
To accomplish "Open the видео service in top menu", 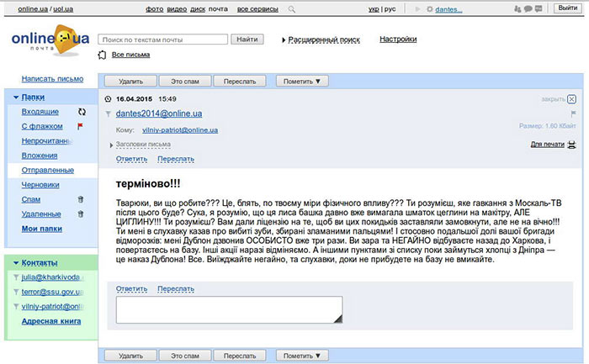I will [177, 9].
